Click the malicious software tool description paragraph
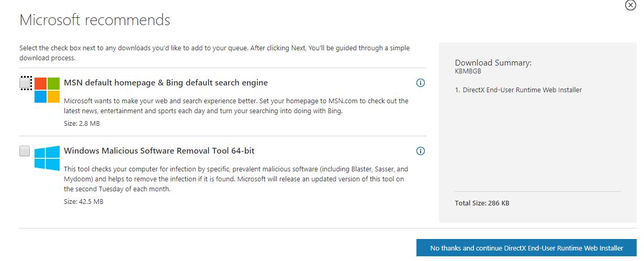The image size is (644, 261). tap(236, 179)
